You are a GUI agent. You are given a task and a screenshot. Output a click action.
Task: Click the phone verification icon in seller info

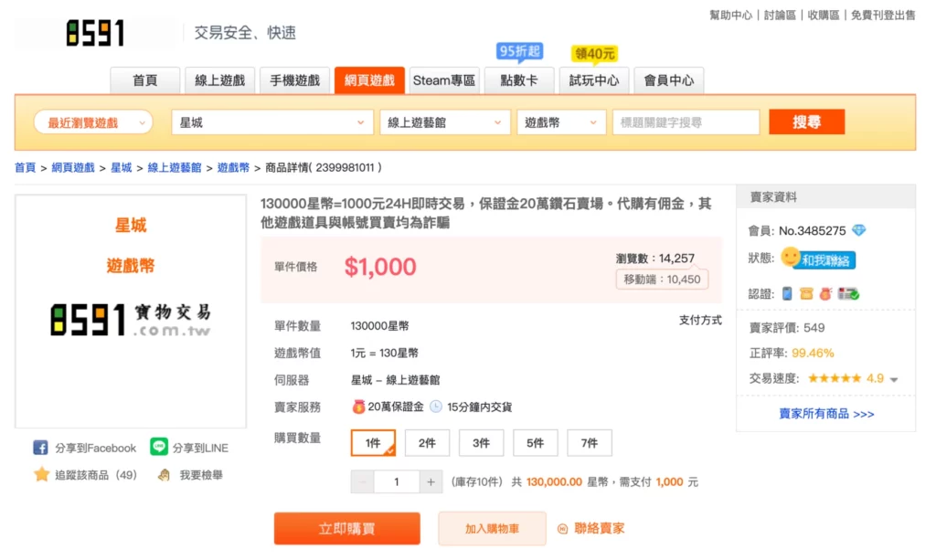(x=786, y=293)
